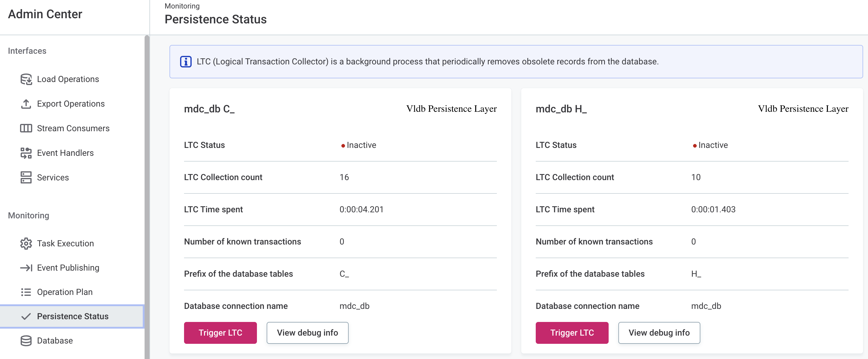868x359 pixels.
Task: Click the Operation Plan list icon
Action: point(26,292)
